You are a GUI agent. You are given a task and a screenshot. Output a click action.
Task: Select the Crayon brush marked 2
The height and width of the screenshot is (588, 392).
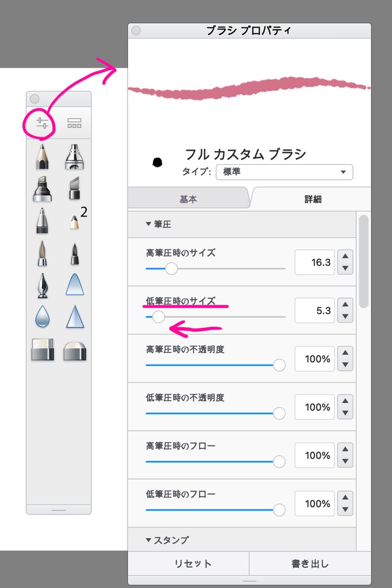click(75, 224)
